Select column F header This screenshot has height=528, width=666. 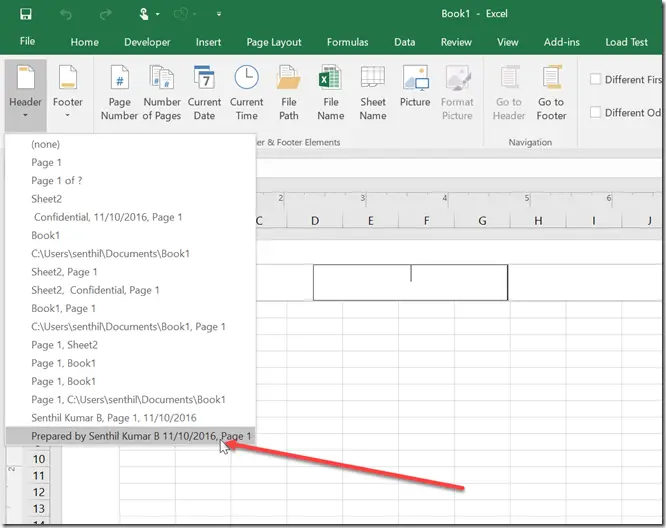coord(426,221)
